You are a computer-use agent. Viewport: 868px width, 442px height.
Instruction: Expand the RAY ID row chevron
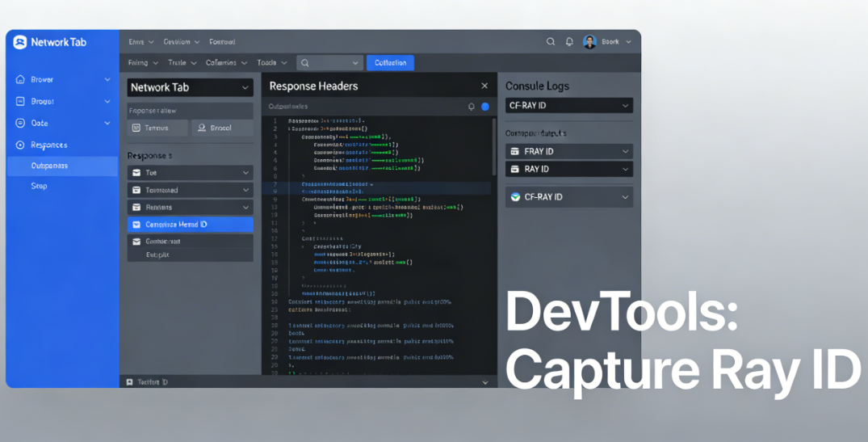point(625,170)
